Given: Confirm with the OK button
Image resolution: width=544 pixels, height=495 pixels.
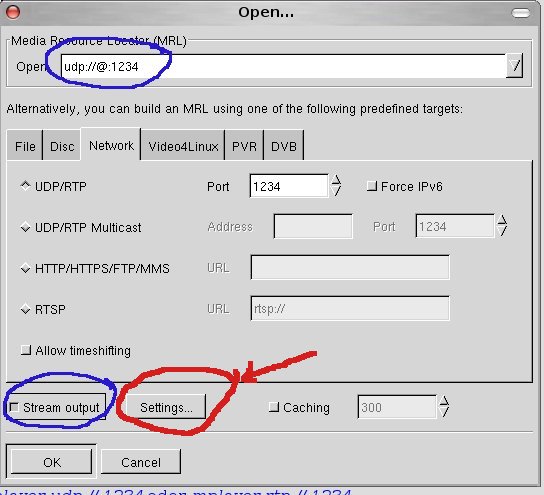Looking at the screenshot, I should (52, 462).
